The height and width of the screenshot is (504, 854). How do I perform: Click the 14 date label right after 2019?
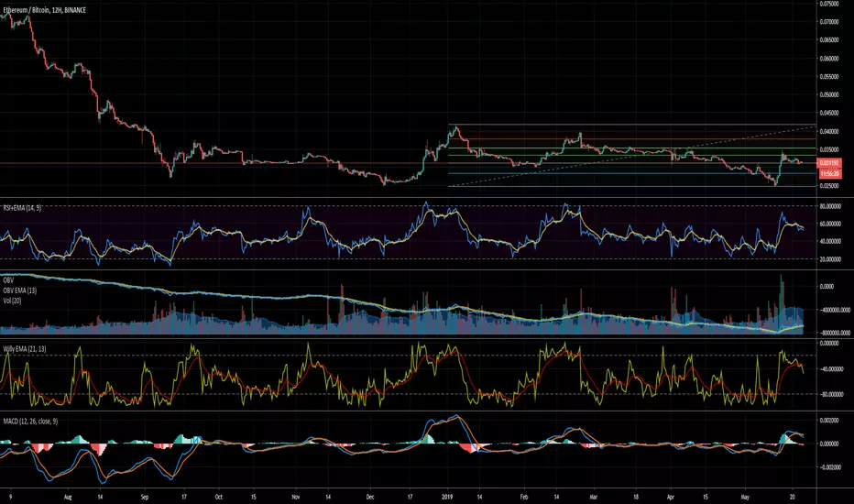479,497
